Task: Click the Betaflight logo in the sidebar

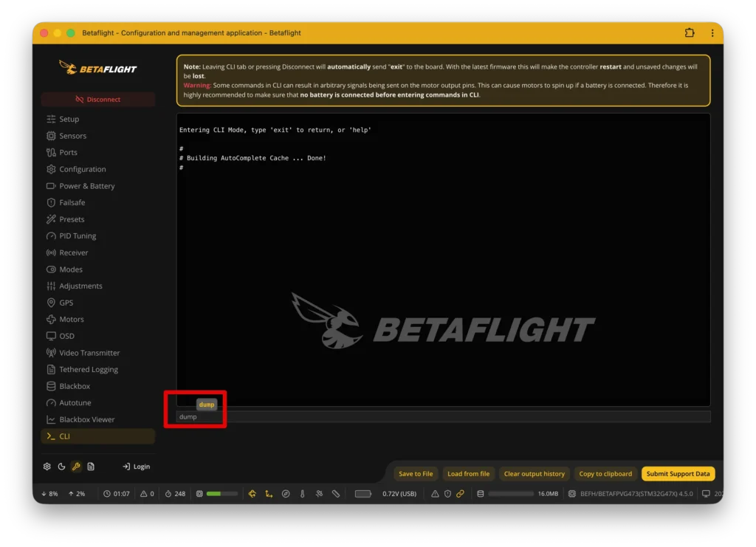Action: tap(98, 68)
